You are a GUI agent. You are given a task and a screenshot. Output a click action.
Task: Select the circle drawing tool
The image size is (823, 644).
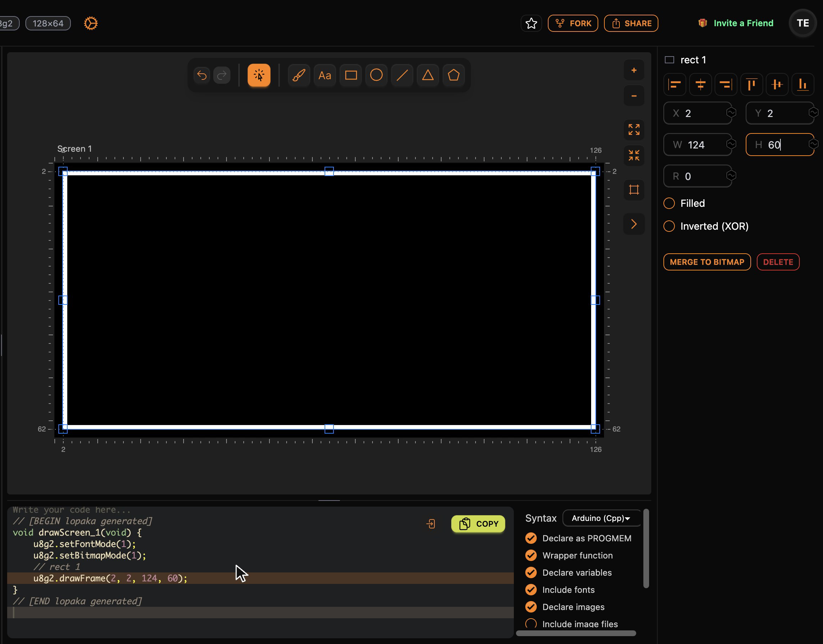[x=376, y=75]
